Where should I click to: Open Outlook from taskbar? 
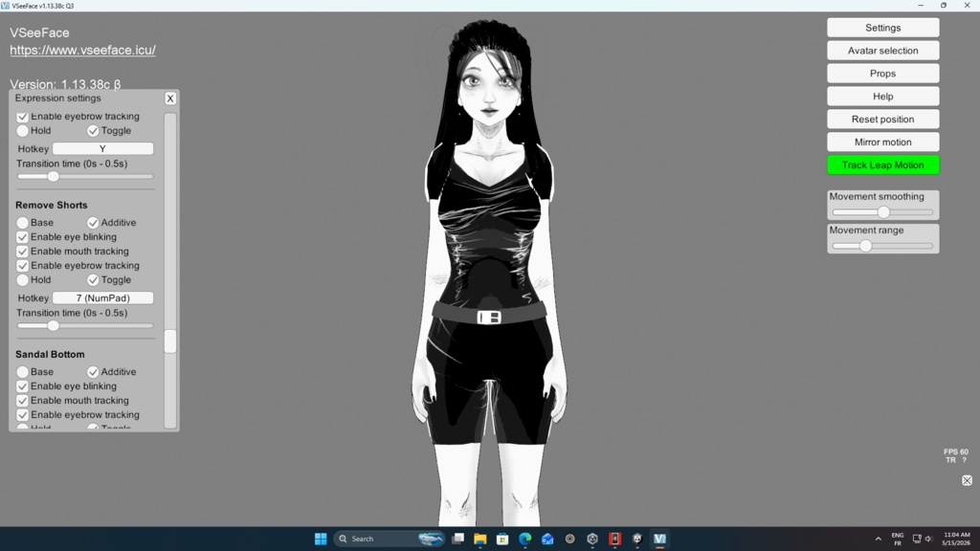(547, 539)
